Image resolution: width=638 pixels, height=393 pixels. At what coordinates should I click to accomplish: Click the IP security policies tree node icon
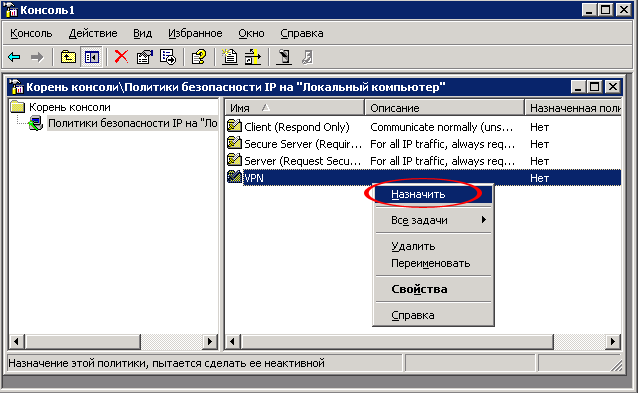coord(36,123)
